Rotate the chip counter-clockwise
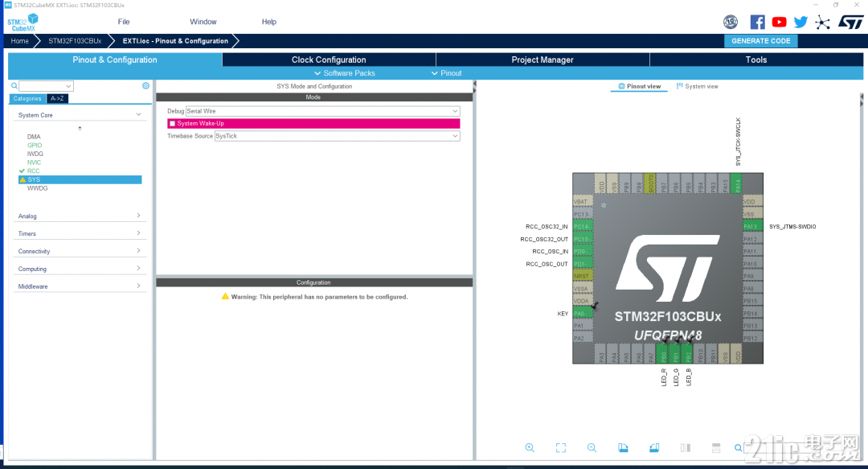This screenshot has width=868, height=469. tap(654, 448)
